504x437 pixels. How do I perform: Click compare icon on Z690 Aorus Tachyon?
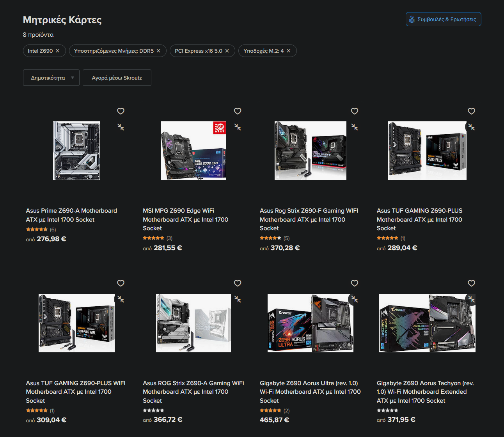472,299
